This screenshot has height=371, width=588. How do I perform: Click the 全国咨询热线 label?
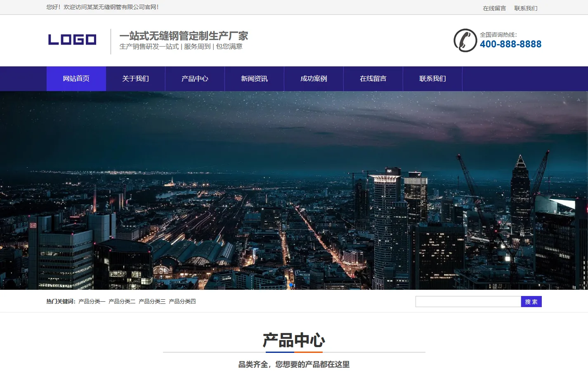tap(498, 35)
